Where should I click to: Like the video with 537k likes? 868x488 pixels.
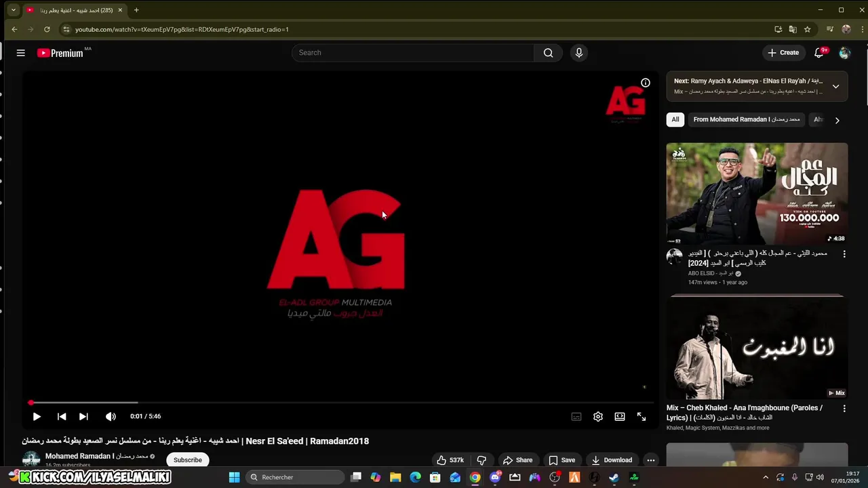click(x=450, y=460)
